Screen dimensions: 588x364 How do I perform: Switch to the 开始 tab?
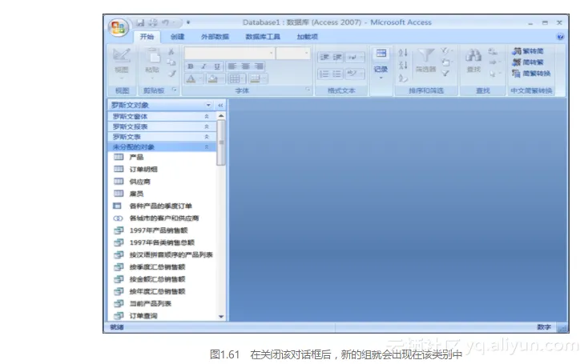point(147,37)
